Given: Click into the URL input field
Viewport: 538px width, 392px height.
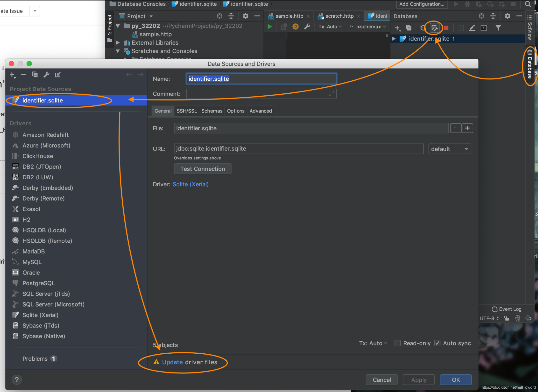Looking at the screenshot, I should point(299,149).
